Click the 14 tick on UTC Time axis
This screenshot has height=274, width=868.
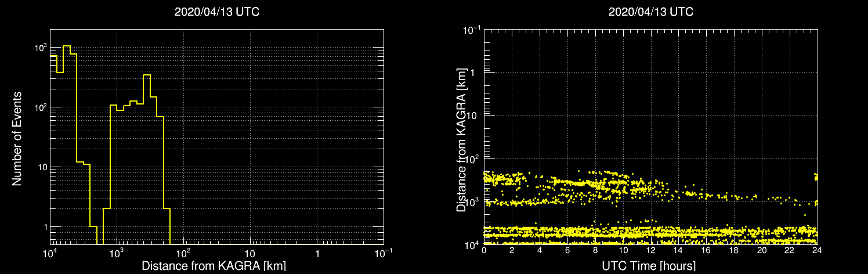click(x=678, y=250)
